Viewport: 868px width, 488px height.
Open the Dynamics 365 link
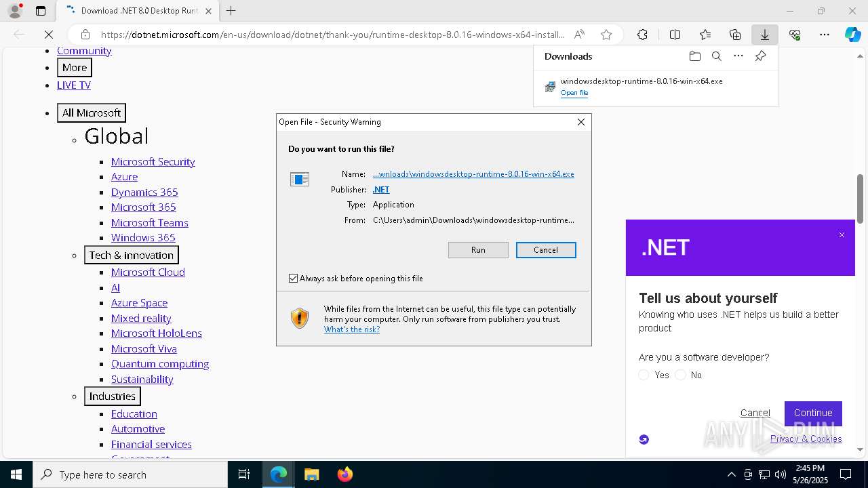144,192
